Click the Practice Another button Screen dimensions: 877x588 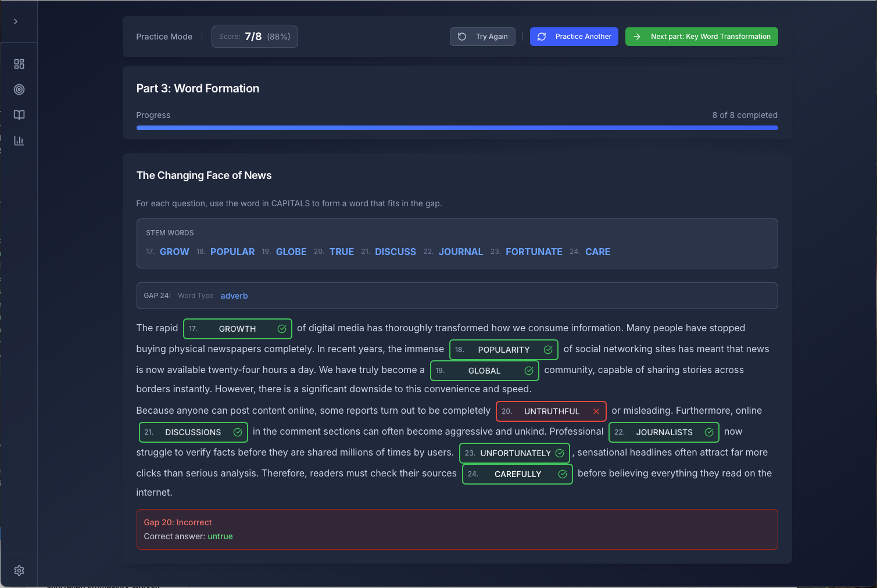point(574,37)
